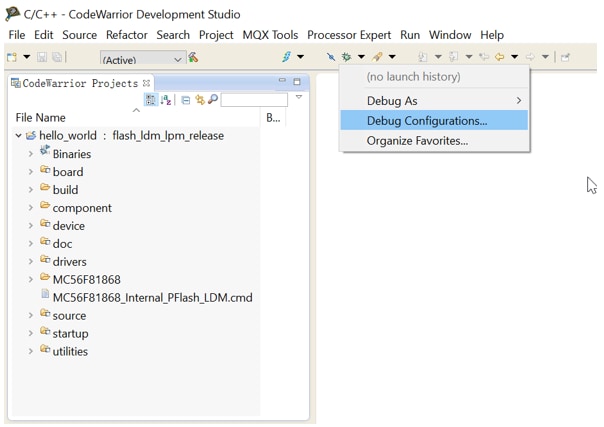Select MC56F81868_Internal_PFlash_LDM.cmd file
Screen dimensions: 604x427
(152, 297)
